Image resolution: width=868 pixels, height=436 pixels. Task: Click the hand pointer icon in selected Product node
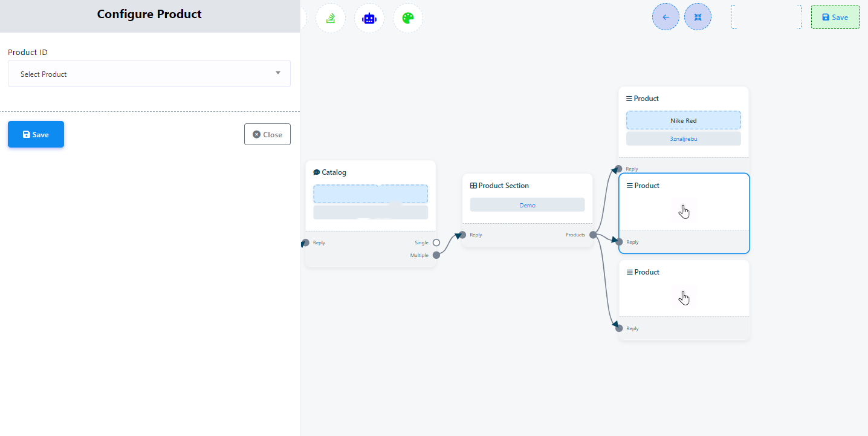click(684, 212)
